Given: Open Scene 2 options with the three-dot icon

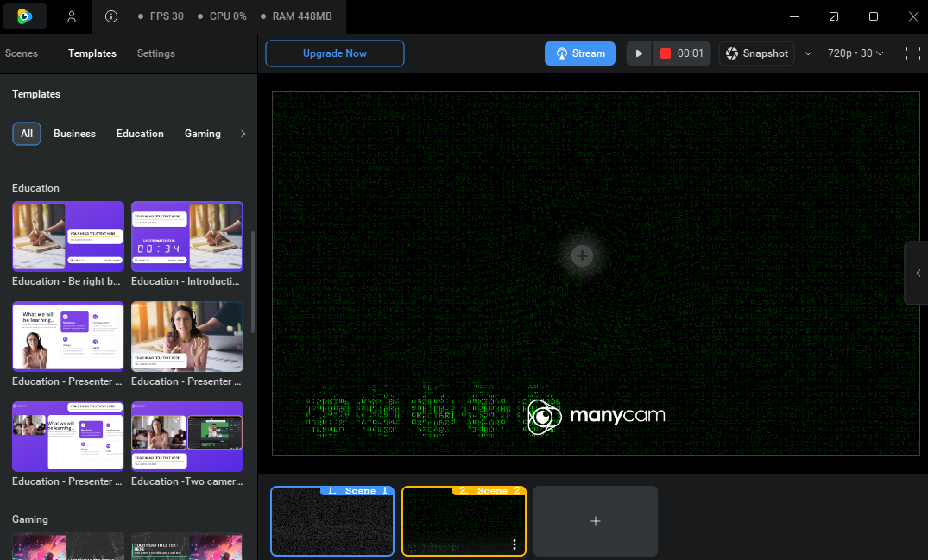Looking at the screenshot, I should [x=514, y=544].
